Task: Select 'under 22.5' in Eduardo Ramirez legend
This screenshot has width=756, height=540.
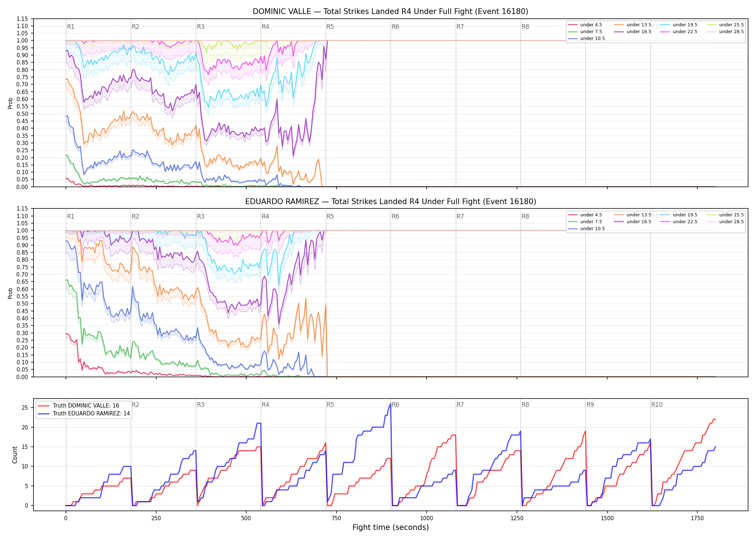Action: point(679,222)
